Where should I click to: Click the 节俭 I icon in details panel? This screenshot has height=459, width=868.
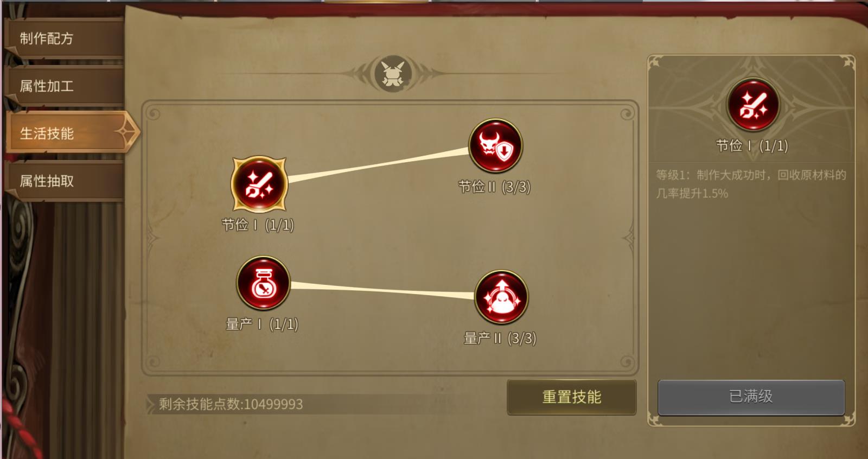click(752, 105)
